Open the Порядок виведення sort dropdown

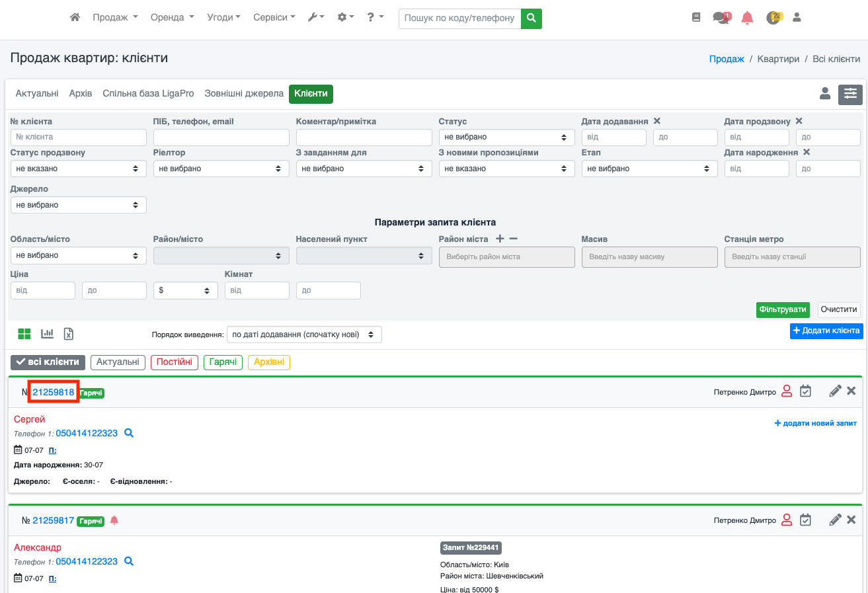coord(303,335)
